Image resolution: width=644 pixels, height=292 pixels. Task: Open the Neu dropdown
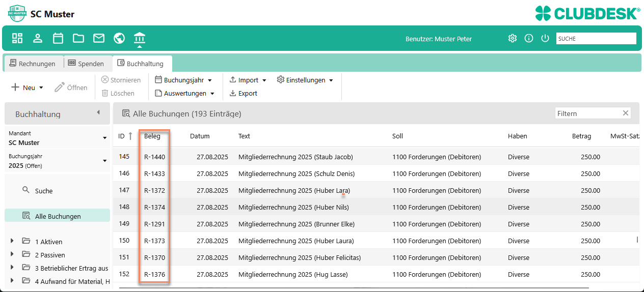28,87
